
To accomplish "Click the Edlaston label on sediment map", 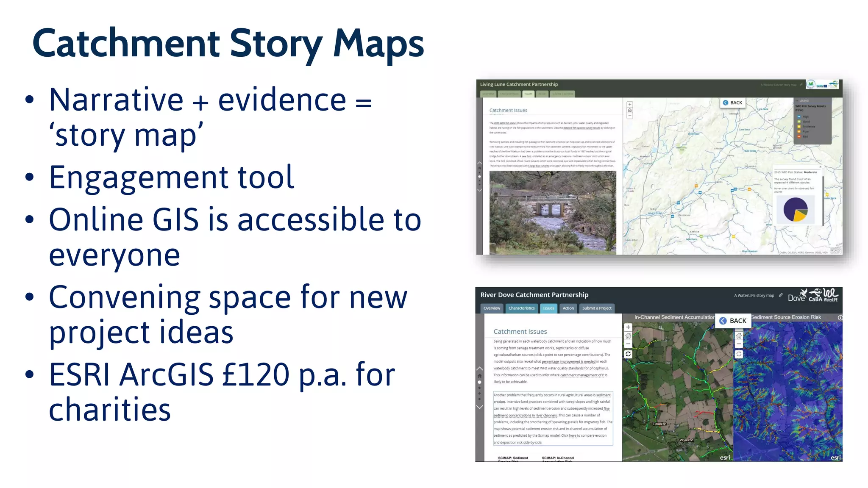I will click(659, 424).
